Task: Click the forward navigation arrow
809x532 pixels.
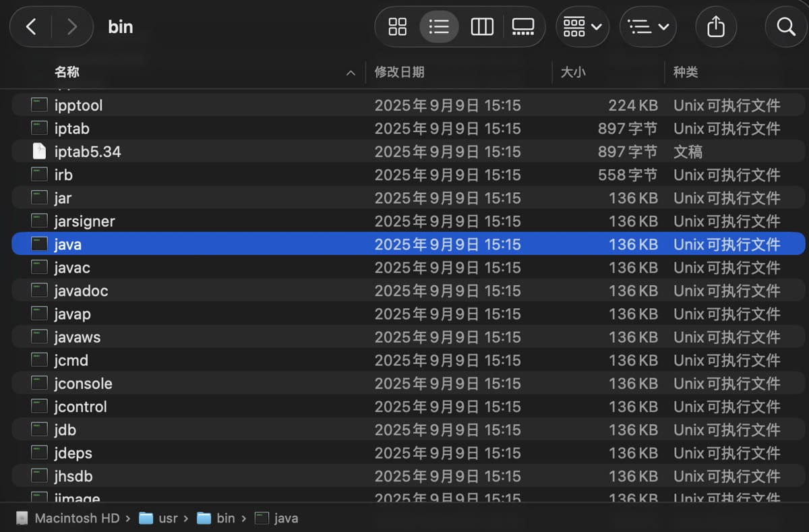Action: pyautogui.click(x=71, y=27)
